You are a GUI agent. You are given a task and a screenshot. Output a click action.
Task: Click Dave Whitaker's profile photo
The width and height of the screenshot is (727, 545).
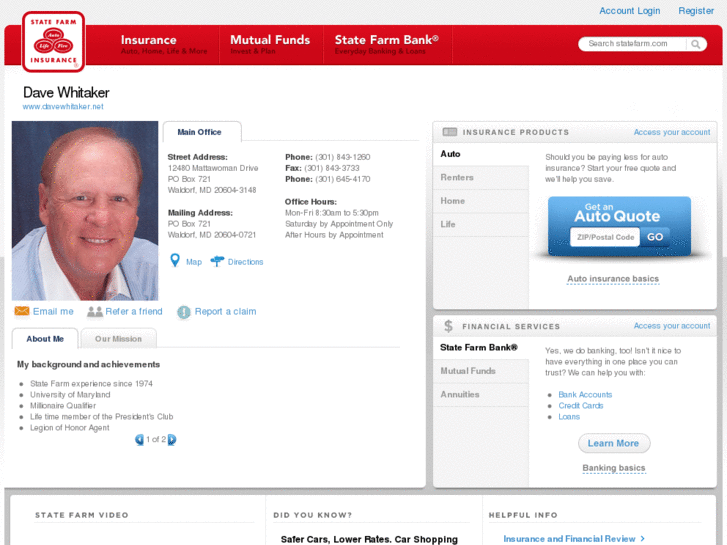point(85,211)
